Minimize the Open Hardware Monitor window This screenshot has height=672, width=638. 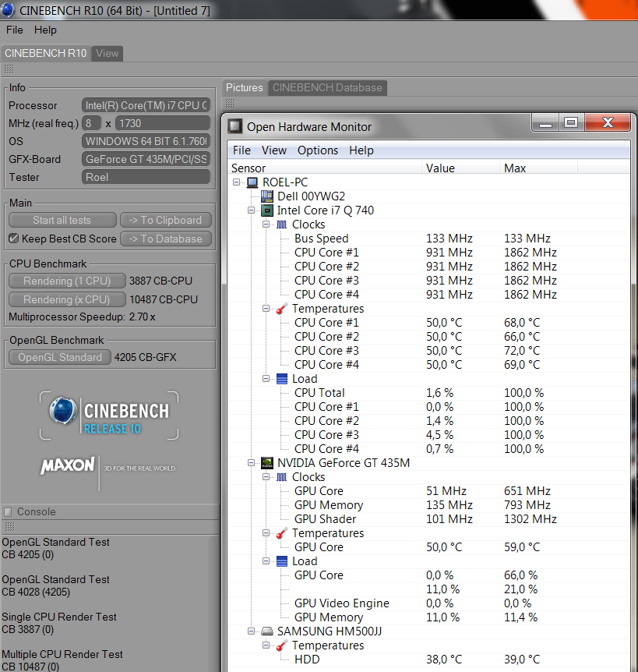tap(545, 122)
